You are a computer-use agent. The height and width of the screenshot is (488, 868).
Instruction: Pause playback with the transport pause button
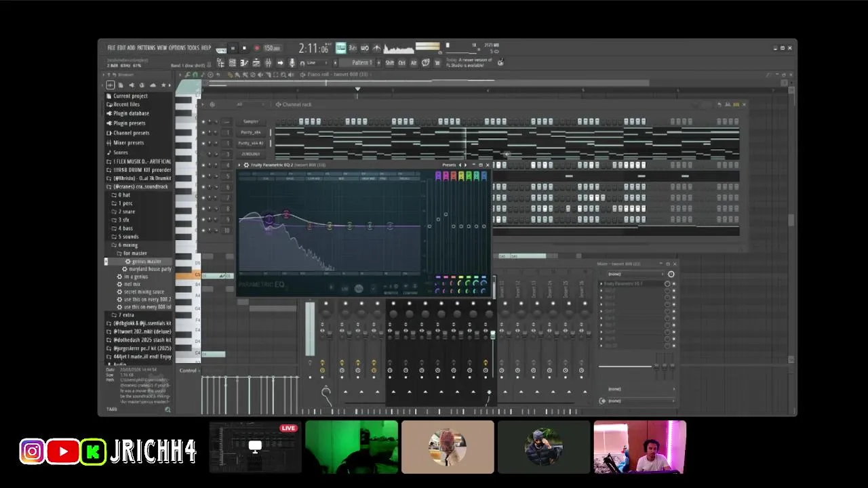[x=233, y=48]
